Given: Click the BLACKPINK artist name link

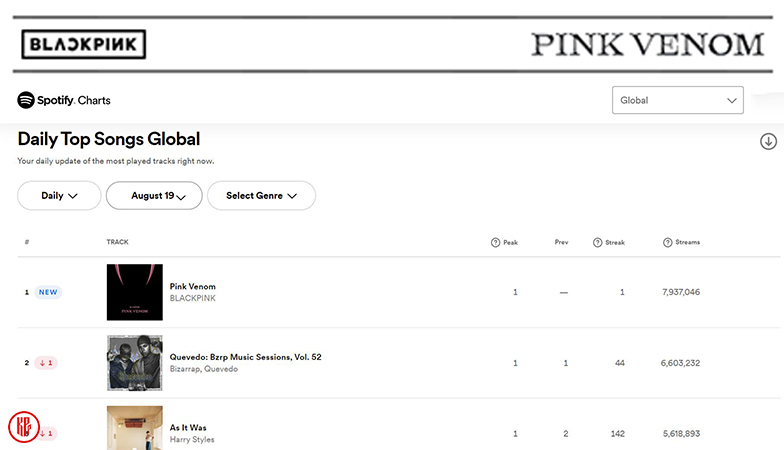Looking at the screenshot, I should point(193,298).
